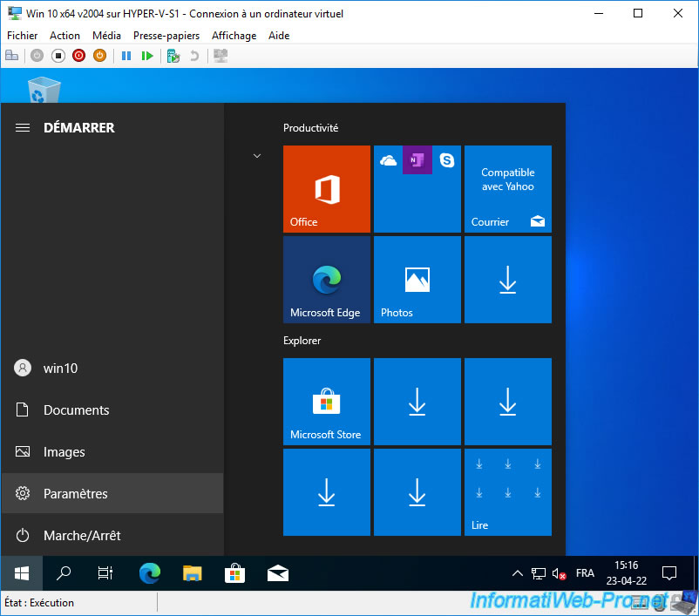Send Ctrl+Alt+Del using the toolbar icon

coord(11,56)
